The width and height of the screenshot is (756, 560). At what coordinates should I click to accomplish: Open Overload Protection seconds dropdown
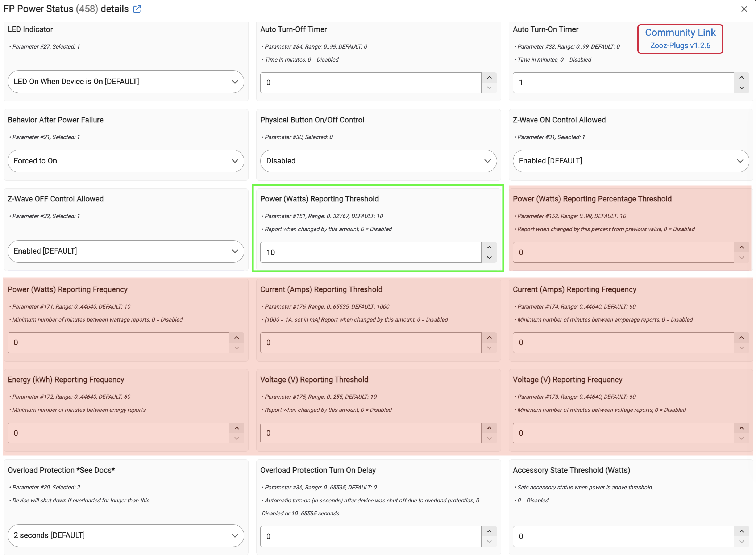pos(126,535)
